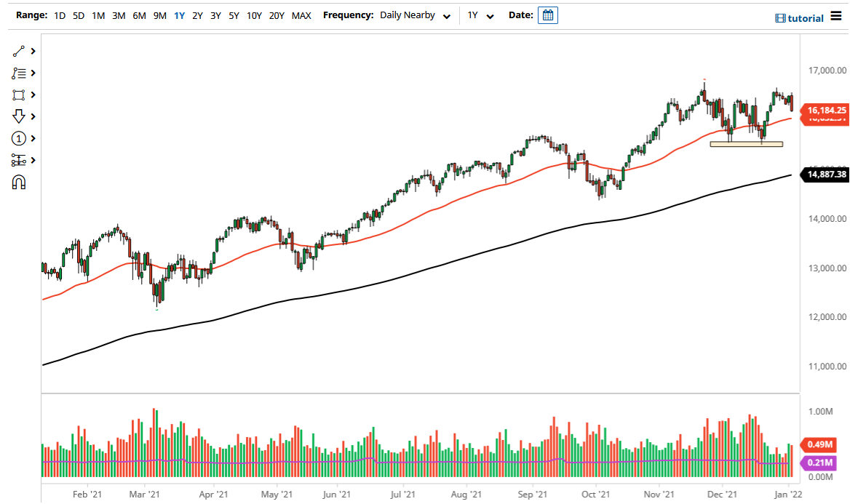The height and width of the screenshot is (504, 850).
Task: Expand the trend line tool options
Action: pyautogui.click(x=32, y=51)
